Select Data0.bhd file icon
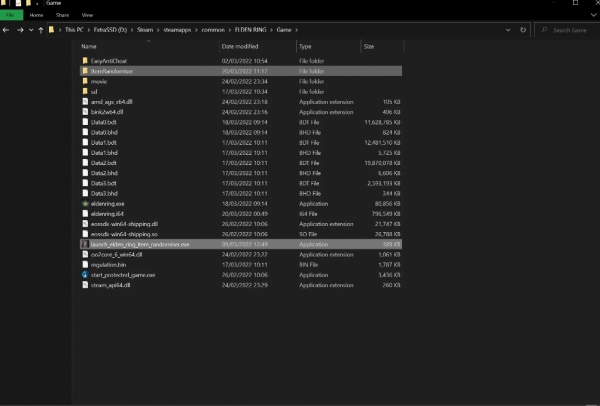This screenshot has width=600, height=406. 85,132
